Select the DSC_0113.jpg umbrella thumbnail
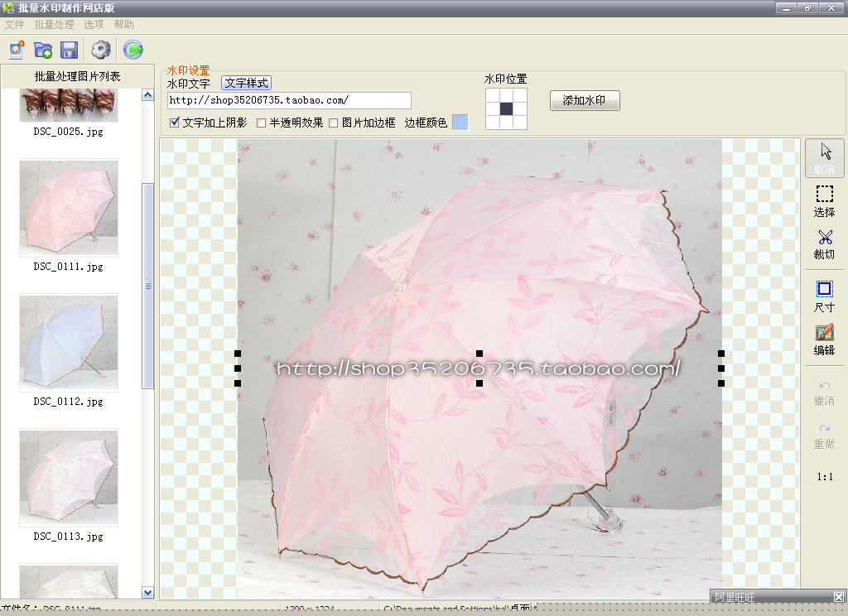This screenshot has width=848, height=616. [69, 478]
